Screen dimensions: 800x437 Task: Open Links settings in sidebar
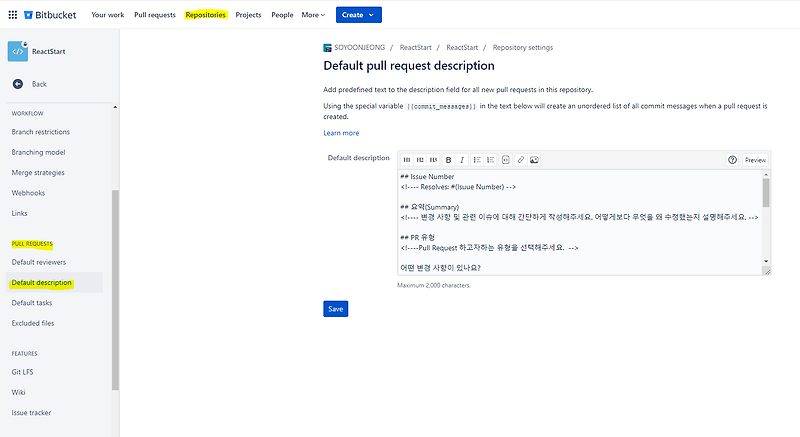tap(19, 213)
